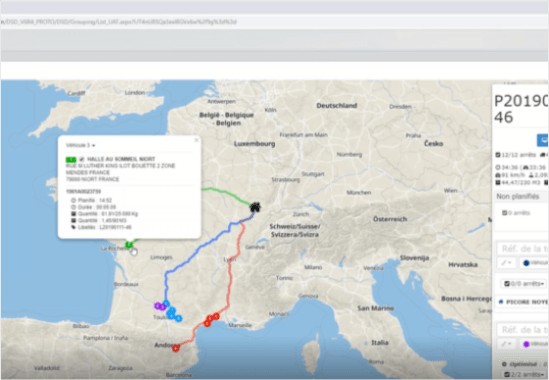Select the Non planifiés section header
549x380 pixels.
coord(517,196)
